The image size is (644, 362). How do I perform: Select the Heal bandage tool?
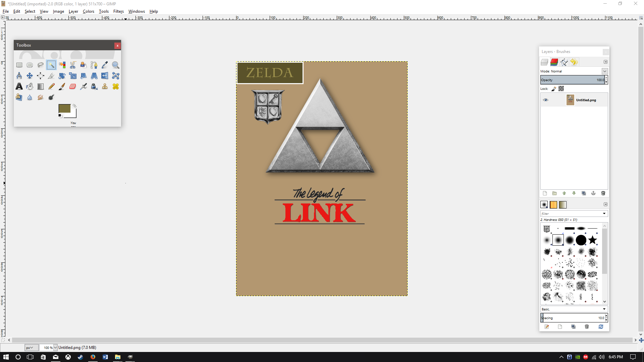[x=116, y=86]
